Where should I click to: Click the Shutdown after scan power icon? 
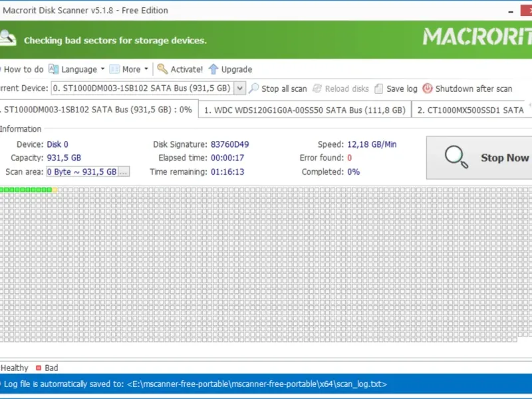coord(427,88)
